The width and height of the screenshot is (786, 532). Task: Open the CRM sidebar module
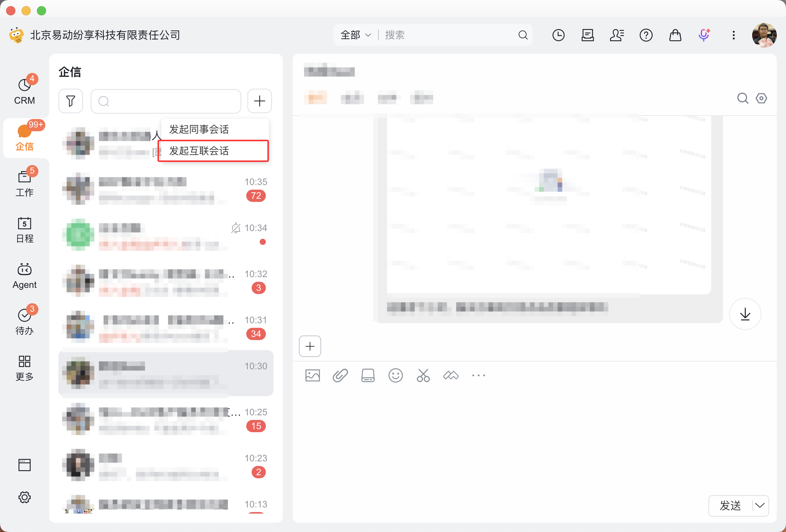coord(25,91)
